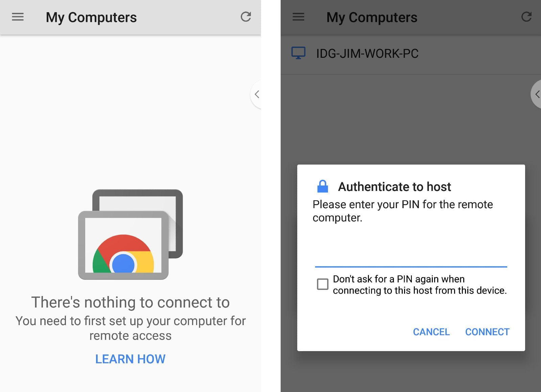Tap the "There's nothing to connect to" message
The height and width of the screenshot is (392, 541).
point(131,302)
